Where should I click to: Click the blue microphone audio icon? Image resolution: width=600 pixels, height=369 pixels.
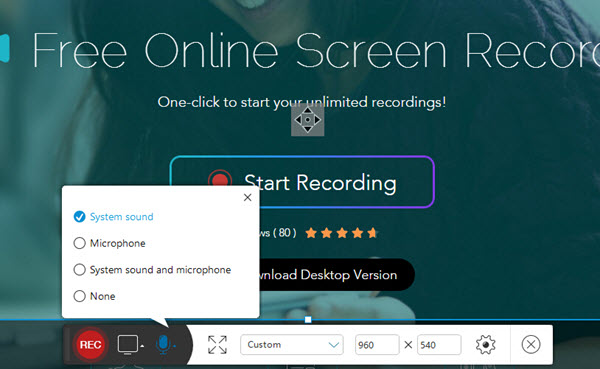(163, 345)
